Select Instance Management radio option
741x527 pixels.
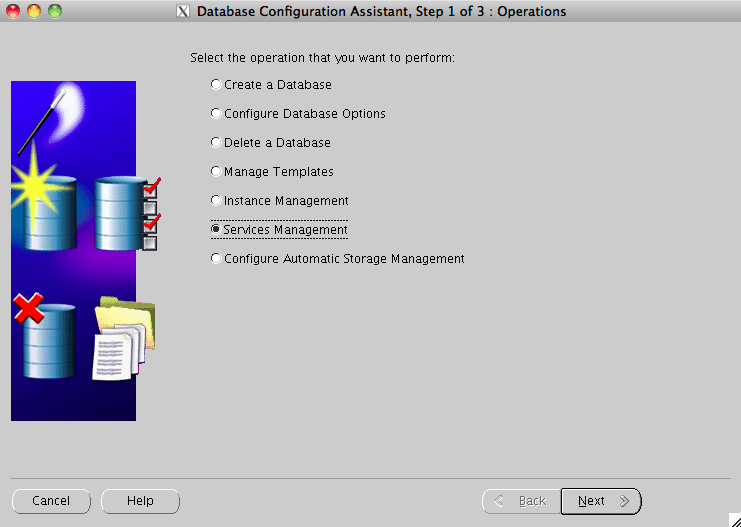tap(216, 201)
